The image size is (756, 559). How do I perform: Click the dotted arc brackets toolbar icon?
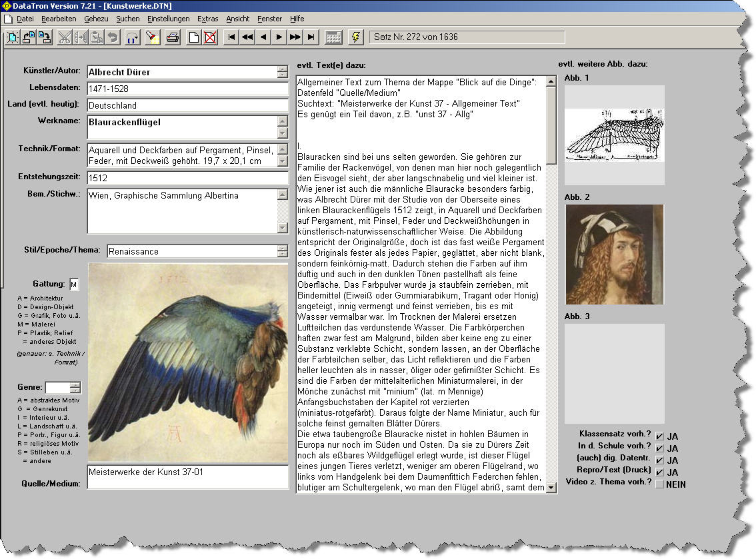pos(132,37)
